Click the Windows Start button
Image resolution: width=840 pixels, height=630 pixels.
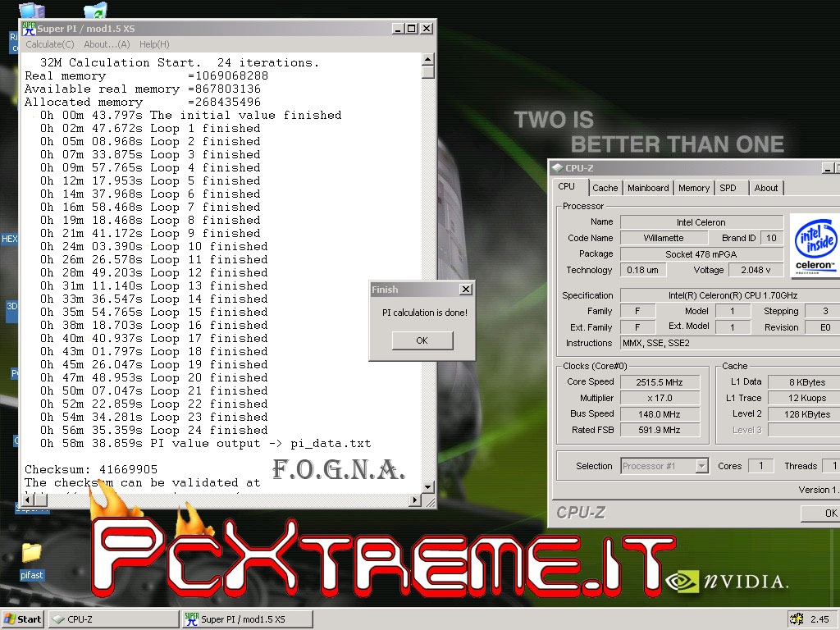point(22,619)
